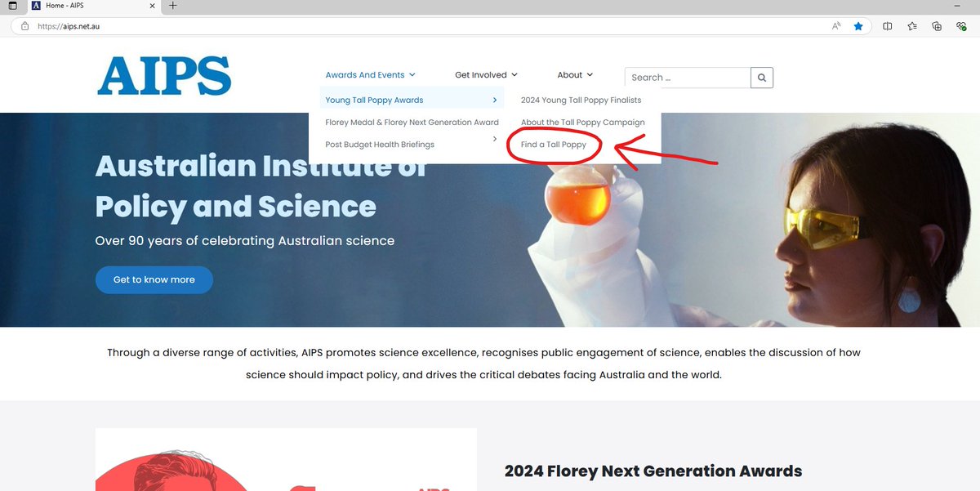Open 2024 Young Tall Poppy Finalists
Screen dimensions: 980x491
click(x=581, y=100)
